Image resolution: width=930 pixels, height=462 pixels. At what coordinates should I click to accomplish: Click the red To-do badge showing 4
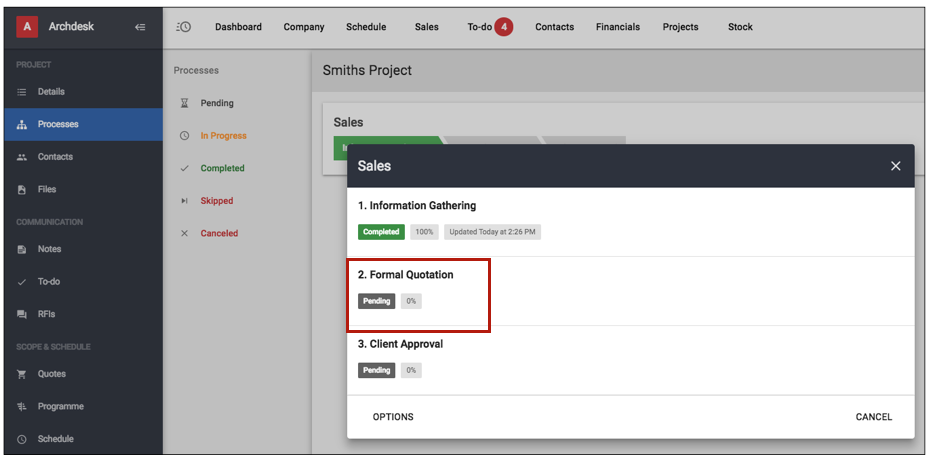(504, 27)
